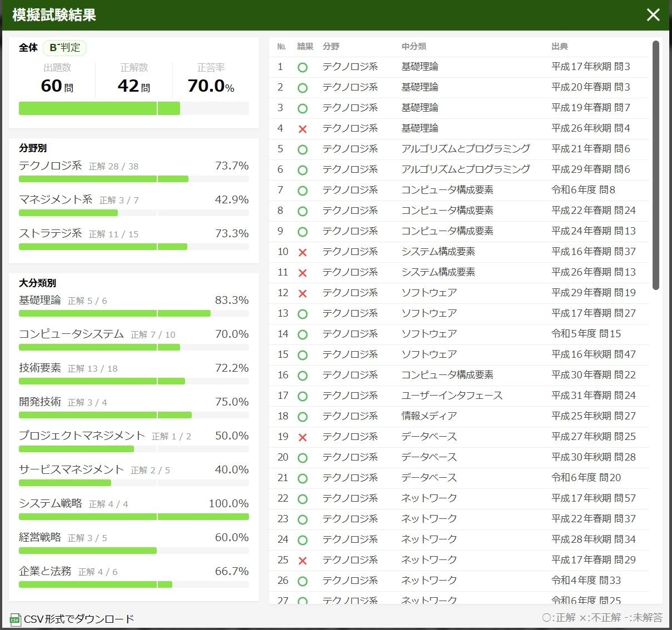Click 平成29年春期 問19 in row 12
672x630 pixels.
coord(594,293)
